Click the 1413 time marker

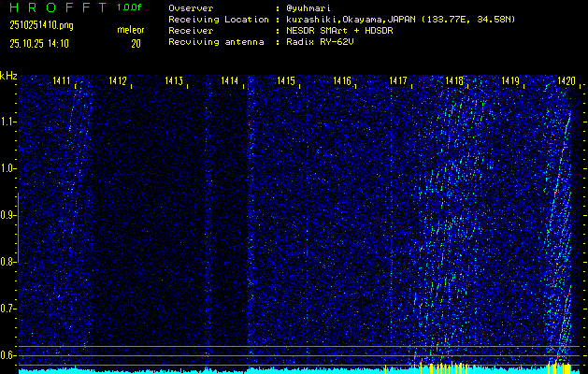tap(174, 80)
